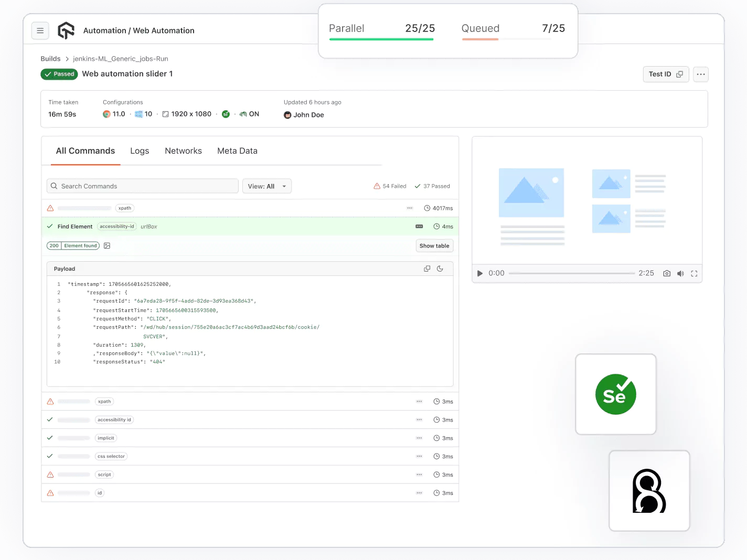This screenshot has height=560, width=747.
Task: Mute the video player audio
Action: pos(680,273)
